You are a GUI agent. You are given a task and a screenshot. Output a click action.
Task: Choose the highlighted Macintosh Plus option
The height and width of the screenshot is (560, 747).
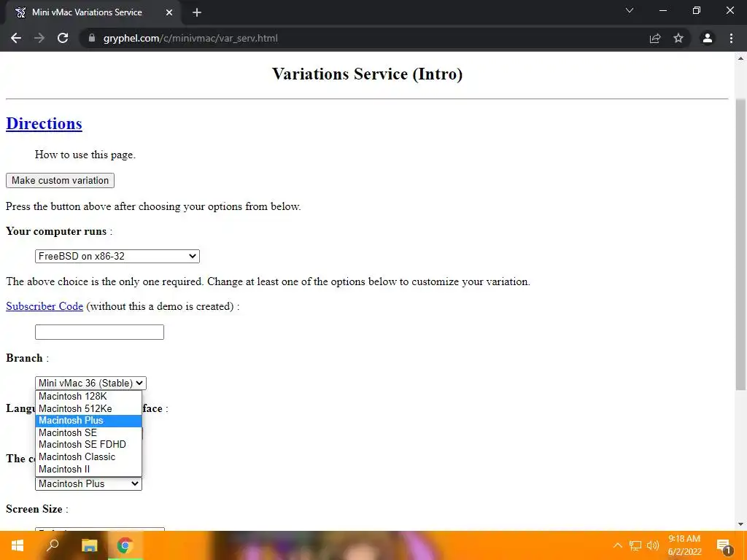coord(88,421)
